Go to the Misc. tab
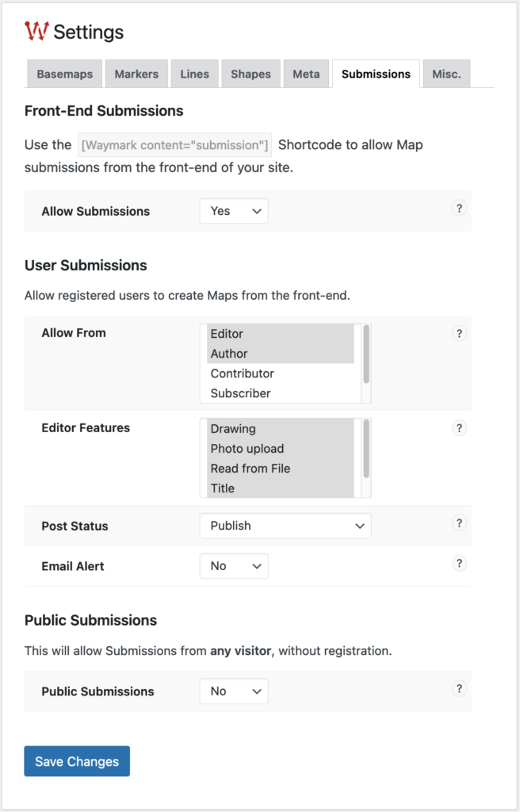Screen dimensions: 520x812 click(x=446, y=75)
